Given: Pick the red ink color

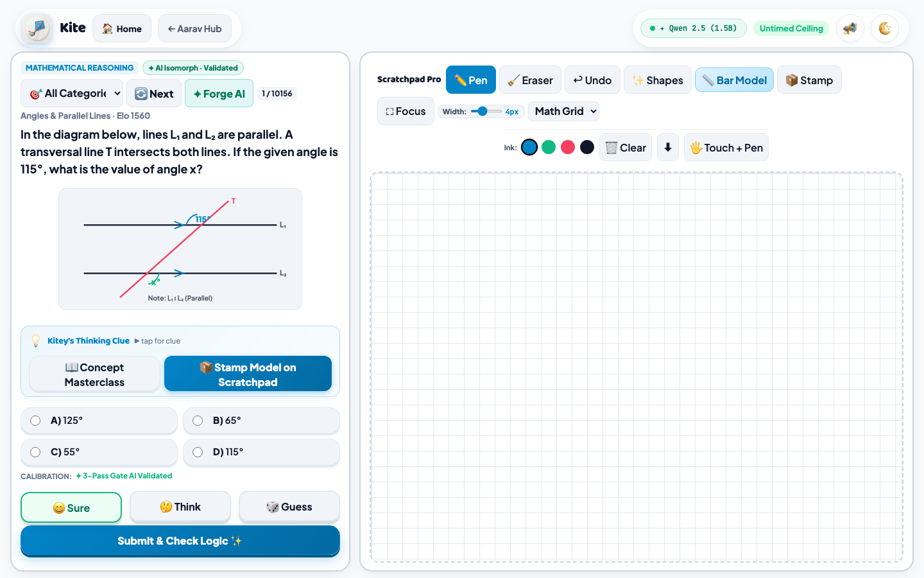Looking at the screenshot, I should pyautogui.click(x=568, y=147).
